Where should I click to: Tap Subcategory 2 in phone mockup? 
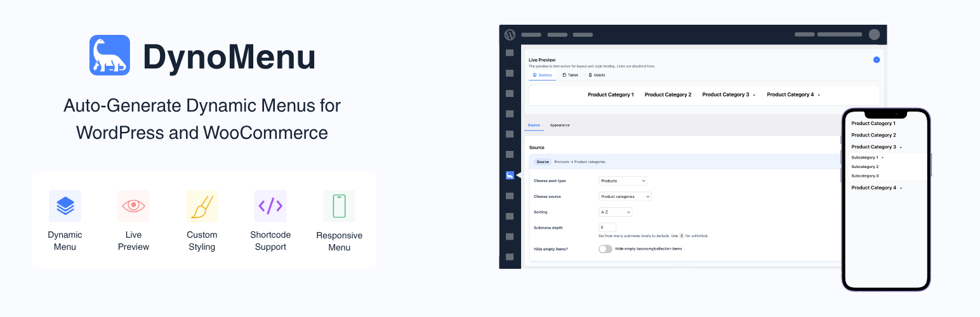click(x=864, y=167)
